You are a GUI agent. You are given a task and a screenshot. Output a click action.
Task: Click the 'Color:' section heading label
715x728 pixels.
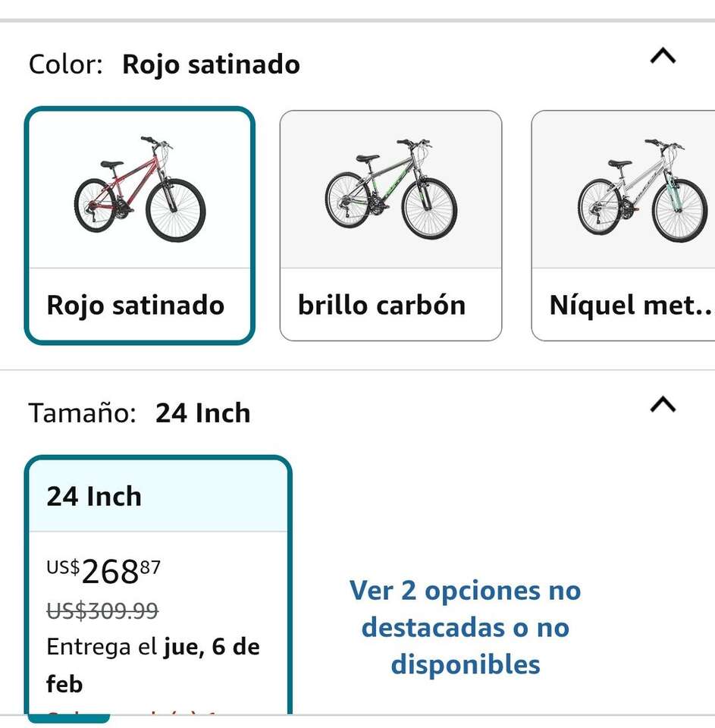(65, 64)
